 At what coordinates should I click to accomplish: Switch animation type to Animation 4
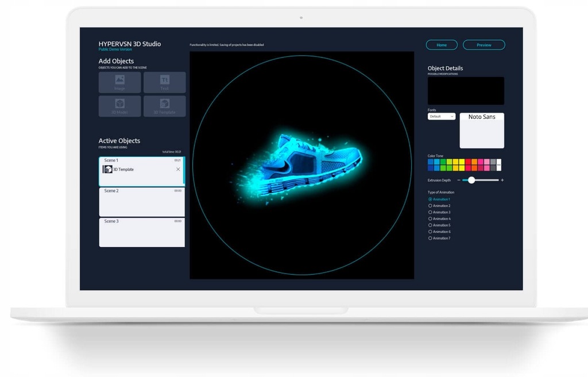(430, 218)
